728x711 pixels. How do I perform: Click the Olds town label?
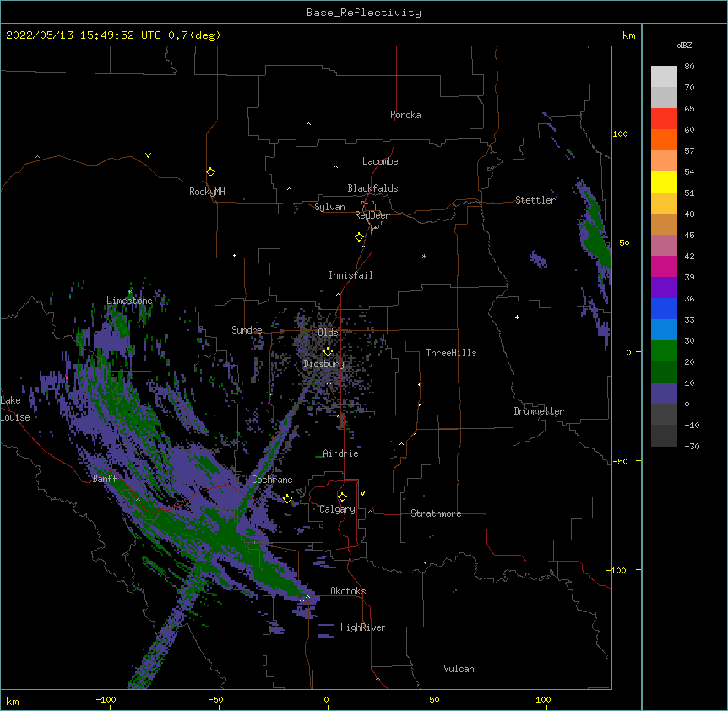pyautogui.click(x=328, y=333)
